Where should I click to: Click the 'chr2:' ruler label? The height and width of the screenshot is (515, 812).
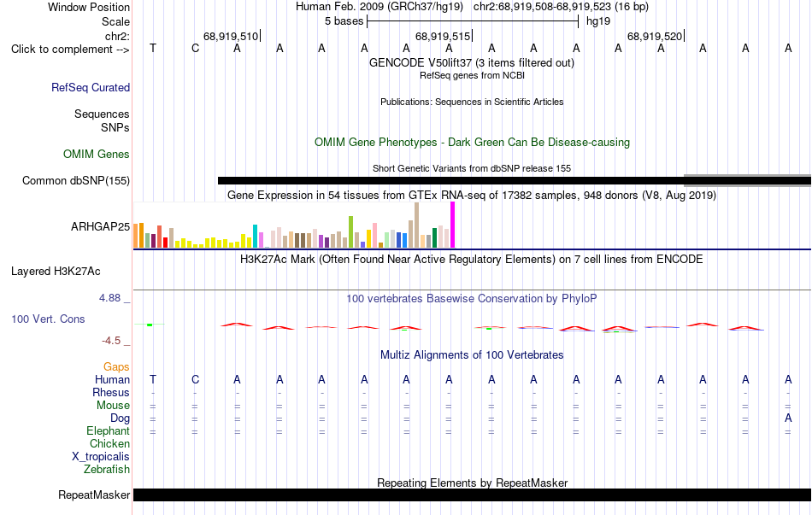click(x=118, y=36)
